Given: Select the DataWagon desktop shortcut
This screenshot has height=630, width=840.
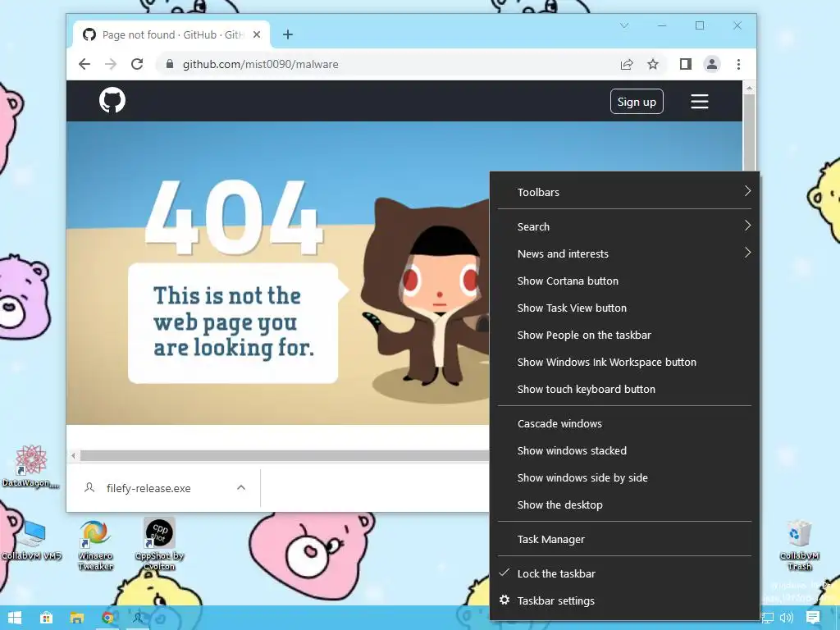Looking at the screenshot, I should point(30,466).
